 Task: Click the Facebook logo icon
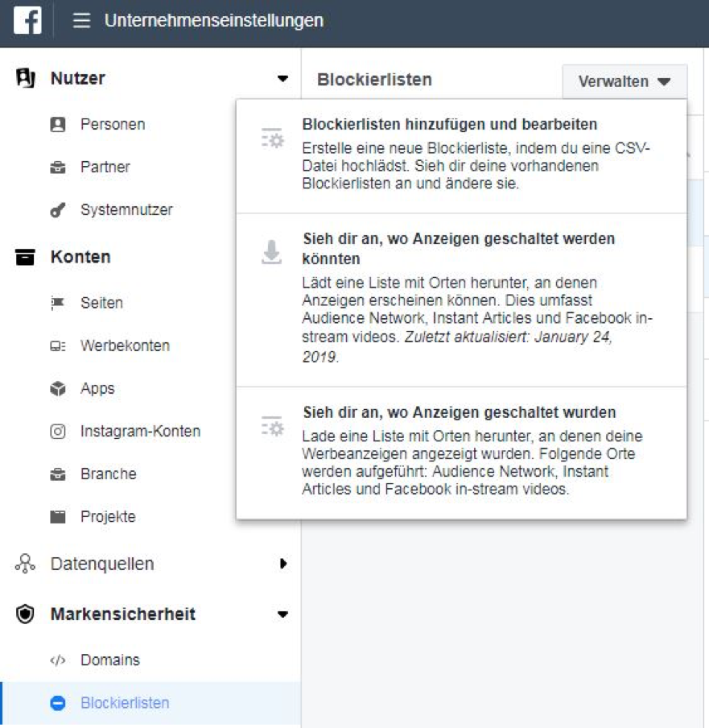pos(27,20)
